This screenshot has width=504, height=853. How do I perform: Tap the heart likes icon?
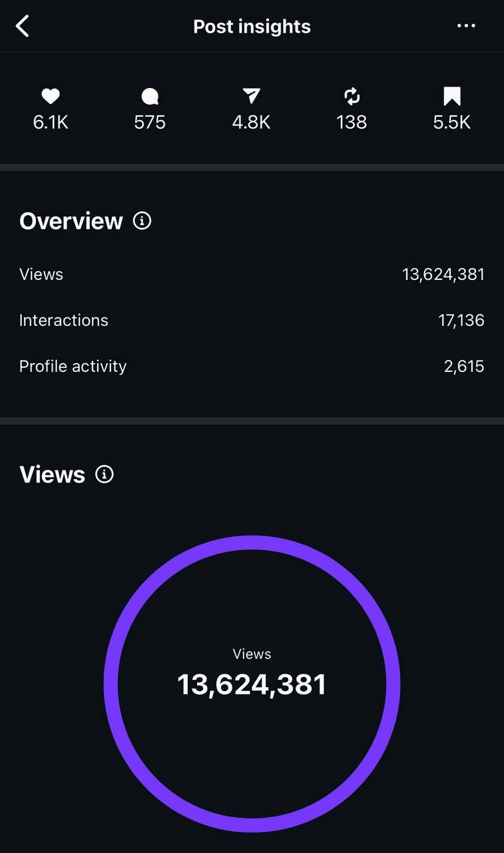click(51, 97)
